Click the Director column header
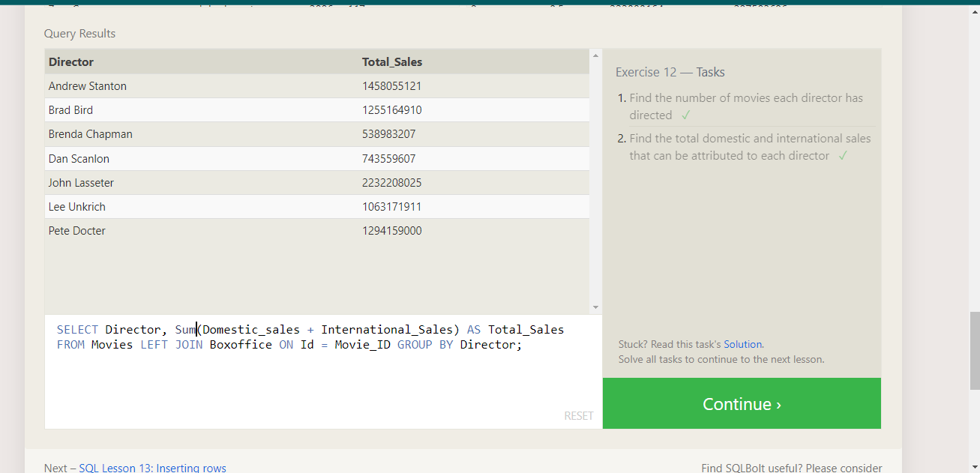The height and width of the screenshot is (473, 980). point(70,61)
